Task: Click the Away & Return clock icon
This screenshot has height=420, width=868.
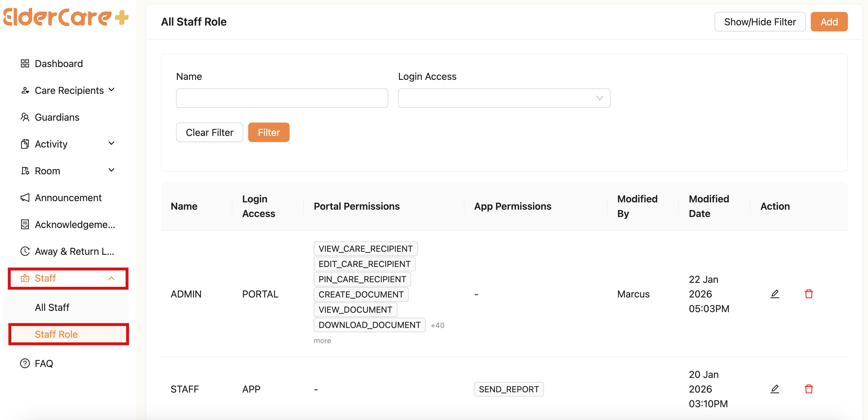Action: [25, 251]
